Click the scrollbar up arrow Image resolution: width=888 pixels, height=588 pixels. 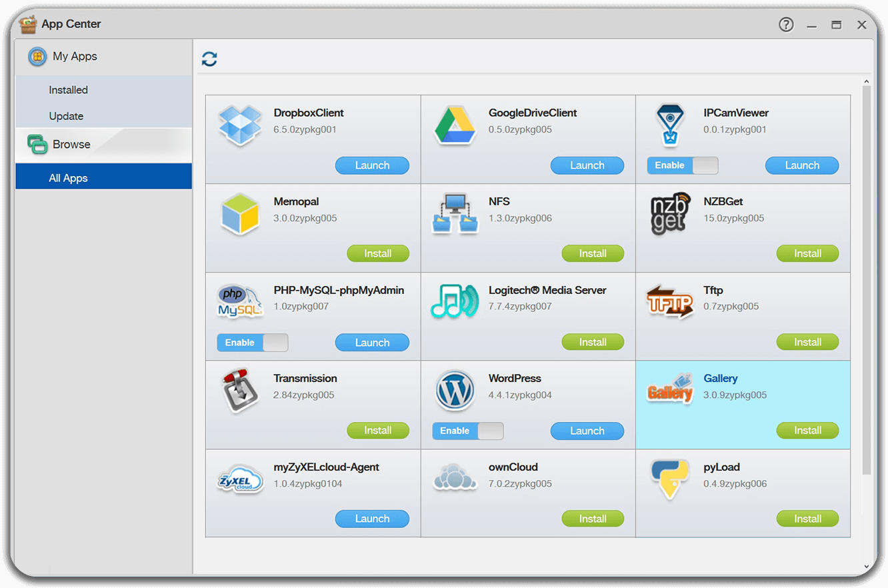point(867,82)
